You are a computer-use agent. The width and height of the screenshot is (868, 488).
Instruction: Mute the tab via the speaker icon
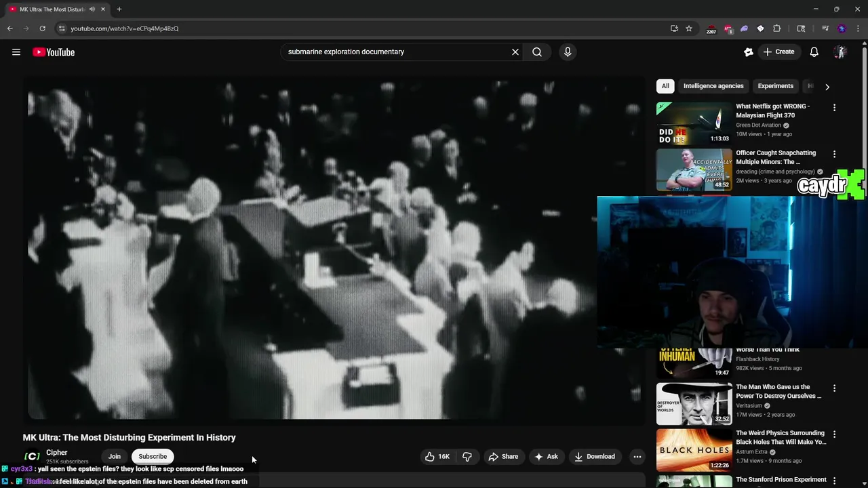click(x=92, y=9)
